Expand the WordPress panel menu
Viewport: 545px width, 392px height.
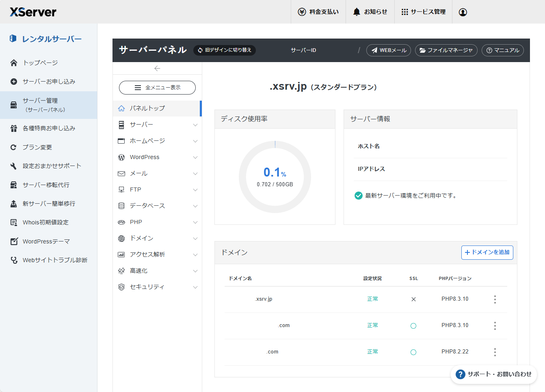(x=157, y=157)
